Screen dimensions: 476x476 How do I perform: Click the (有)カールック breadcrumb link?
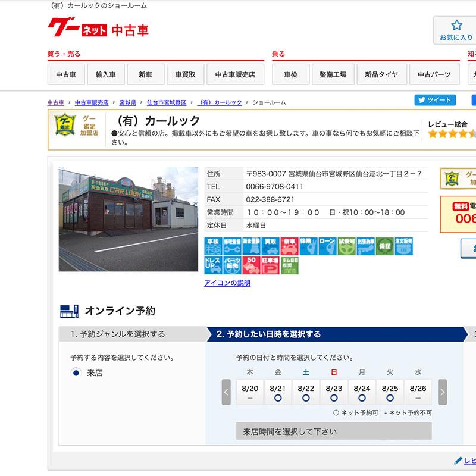pyautogui.click(x=220, y=102)
